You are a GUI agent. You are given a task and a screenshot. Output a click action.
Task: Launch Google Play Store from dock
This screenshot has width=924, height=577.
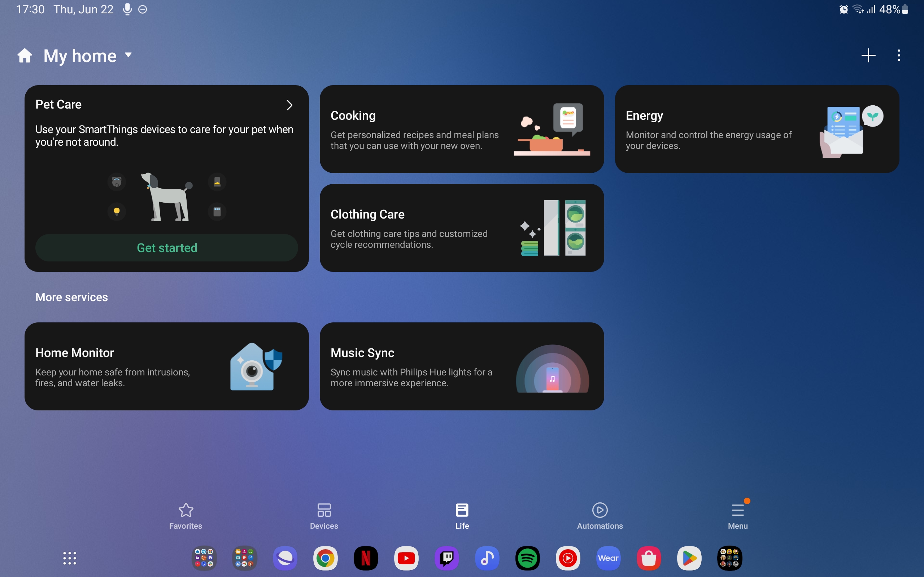tap(689, 558)
